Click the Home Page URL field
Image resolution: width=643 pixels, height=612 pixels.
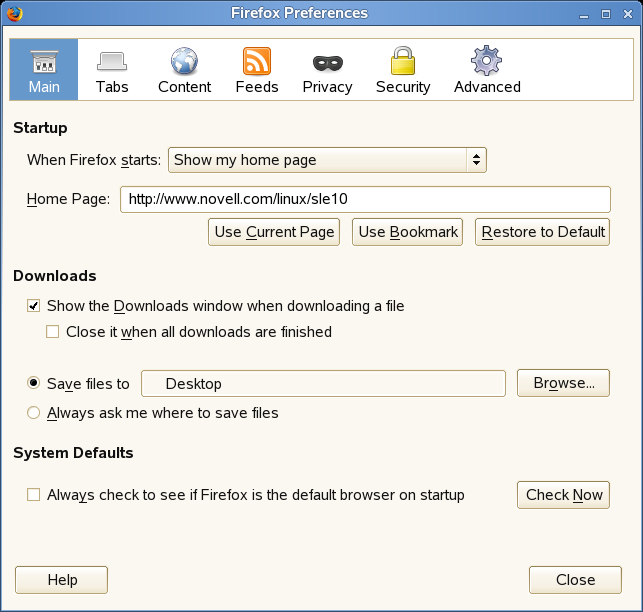(x=365, y=199)
